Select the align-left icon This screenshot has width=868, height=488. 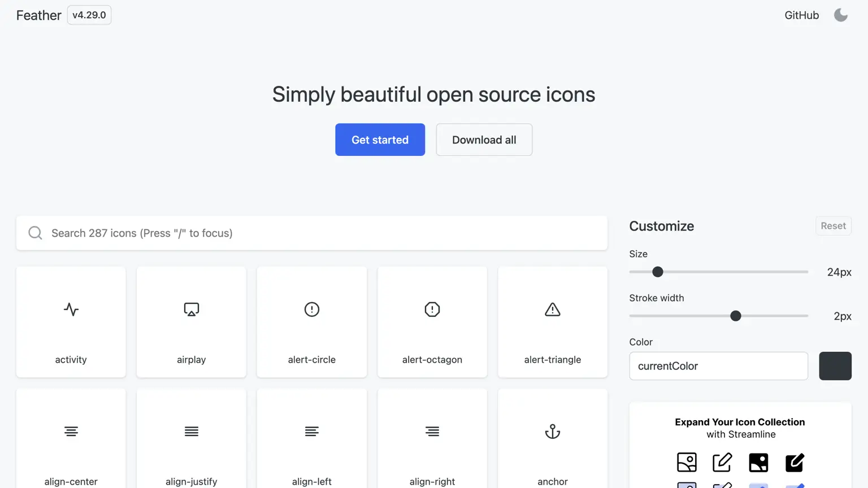click(311, 431)
